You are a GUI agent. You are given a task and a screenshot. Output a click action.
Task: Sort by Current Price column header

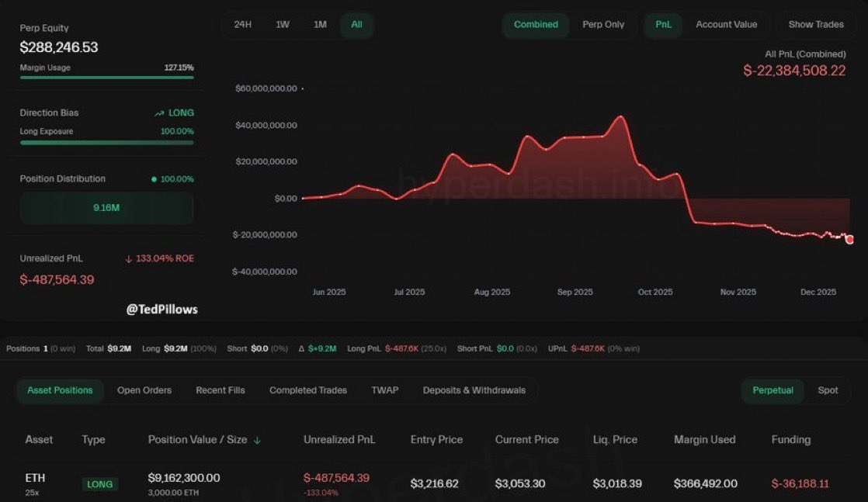click(x=526, y=439)
